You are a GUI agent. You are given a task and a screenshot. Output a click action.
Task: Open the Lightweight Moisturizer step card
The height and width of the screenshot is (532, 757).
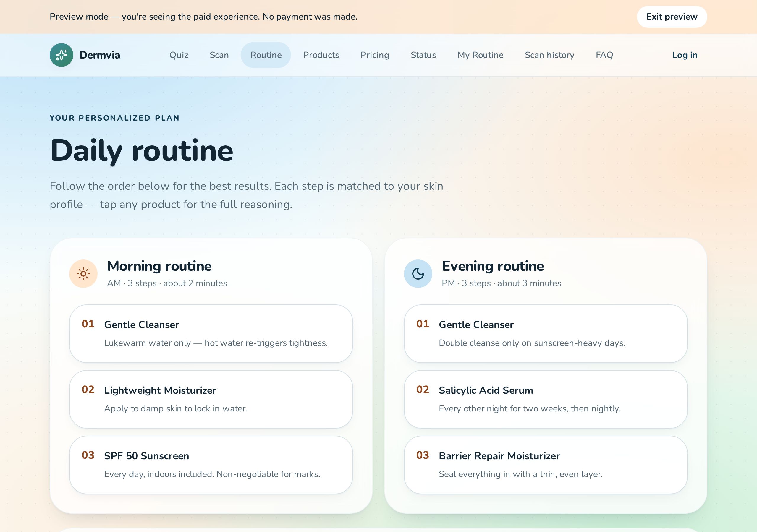point(211,399)
